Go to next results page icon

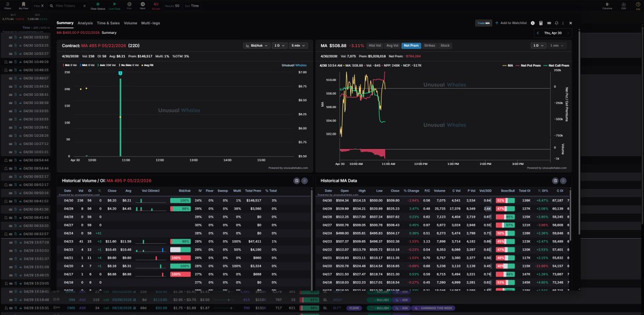[x=142, y=4]
